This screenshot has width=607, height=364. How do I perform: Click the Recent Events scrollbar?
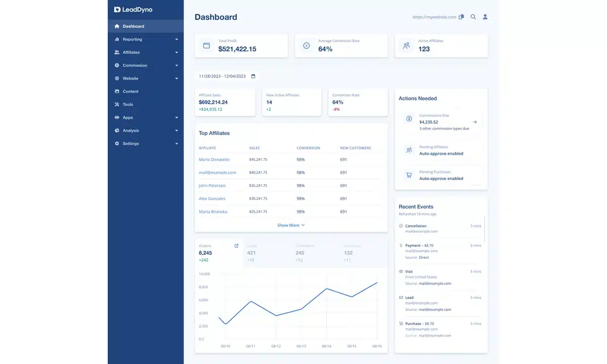485,230
